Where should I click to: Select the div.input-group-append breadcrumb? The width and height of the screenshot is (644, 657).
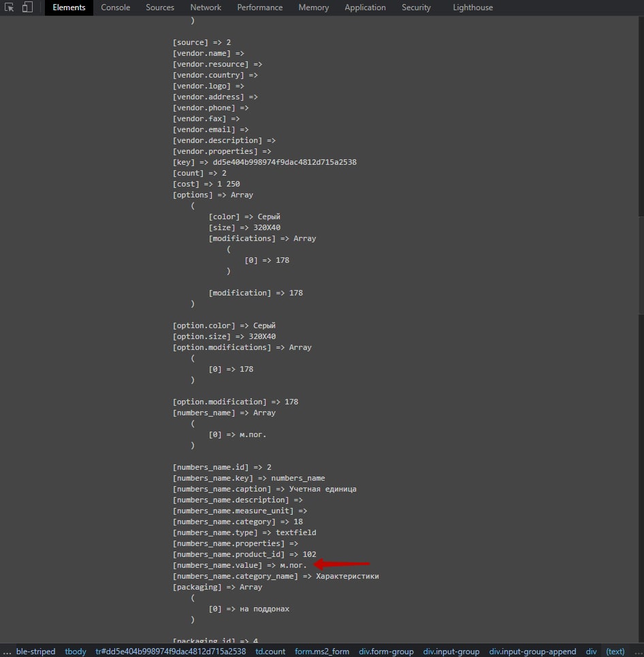click(532, 651)
